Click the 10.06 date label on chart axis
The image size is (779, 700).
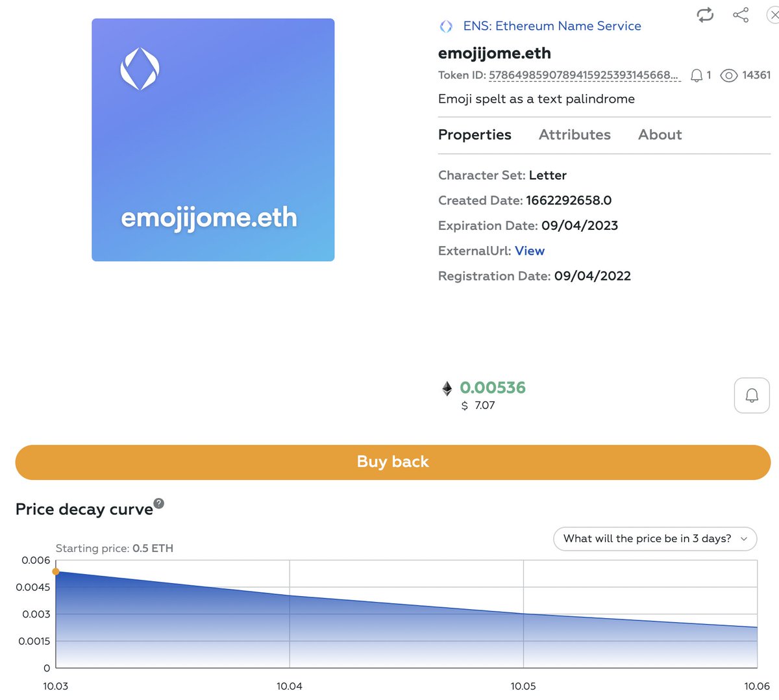point(757,686)
